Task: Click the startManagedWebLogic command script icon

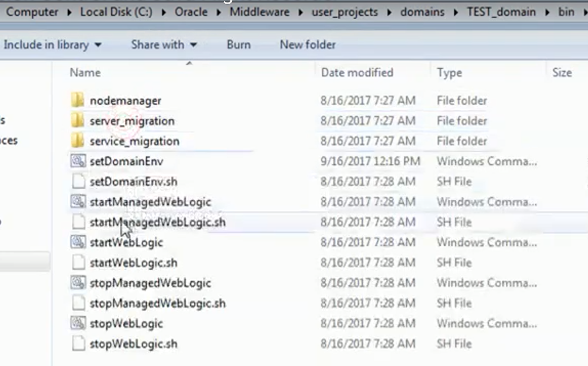Action: [78, 201]
